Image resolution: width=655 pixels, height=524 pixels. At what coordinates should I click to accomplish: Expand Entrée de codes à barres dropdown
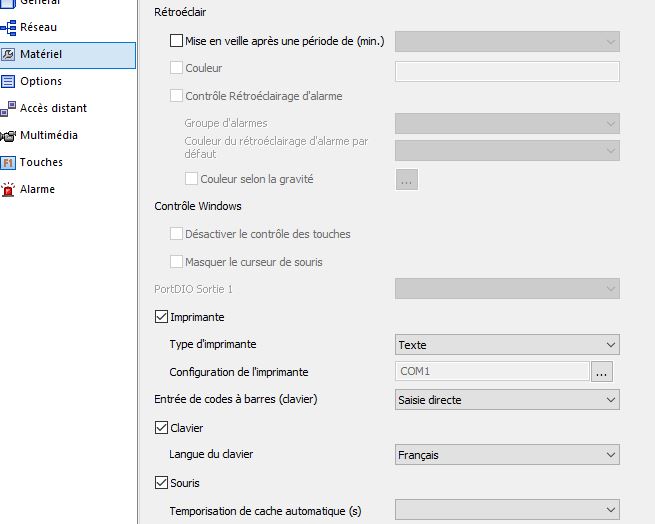coord(507,400)
